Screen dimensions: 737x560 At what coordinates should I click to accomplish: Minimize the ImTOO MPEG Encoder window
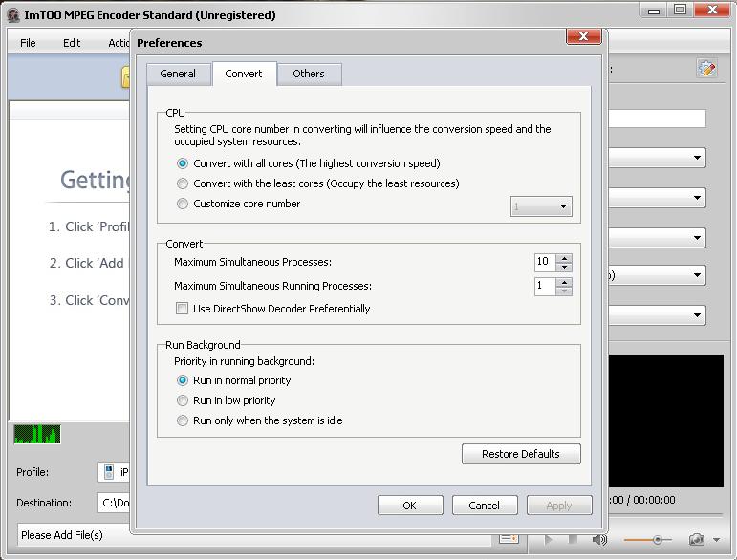pyautogui.click(x=654, y=11)
